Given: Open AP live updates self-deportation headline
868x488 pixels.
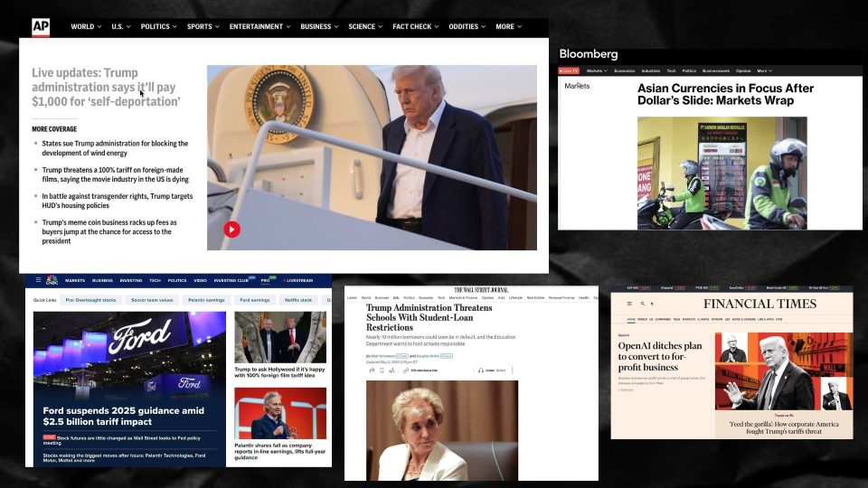Looking at the screenshot, I should click(106, 87).
